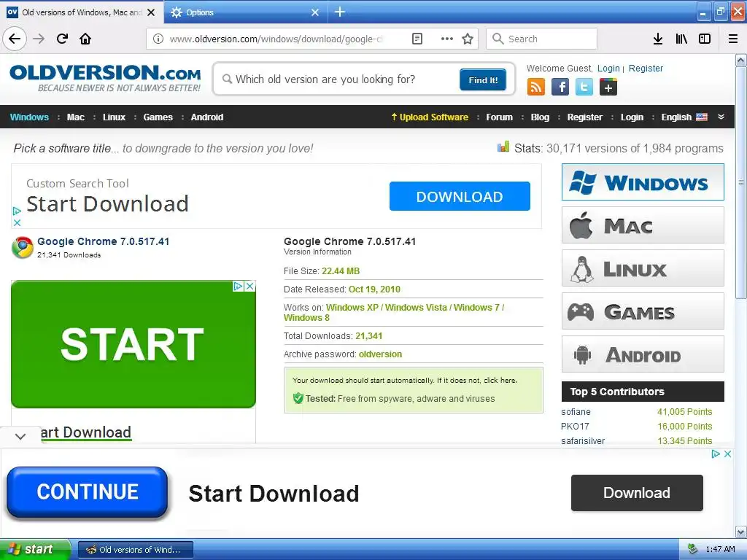
Task: Toggle reader view icon
Action: (x=417, y=39)
